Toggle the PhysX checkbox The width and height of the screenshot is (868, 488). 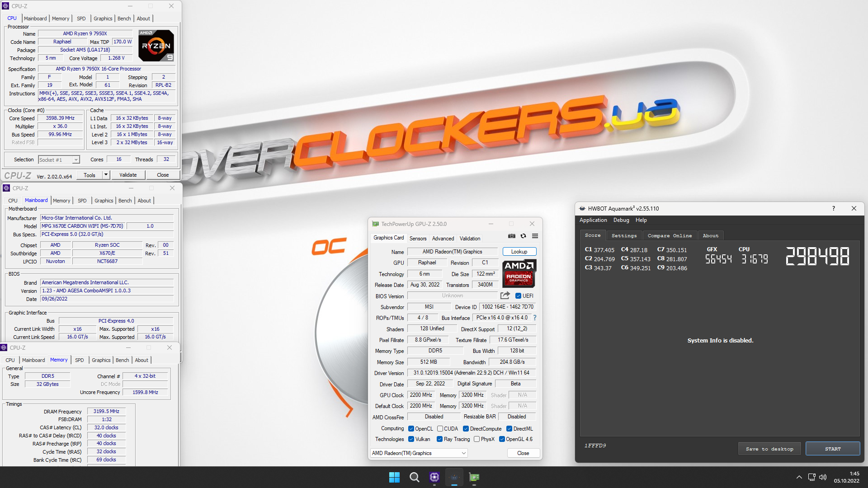476,439
